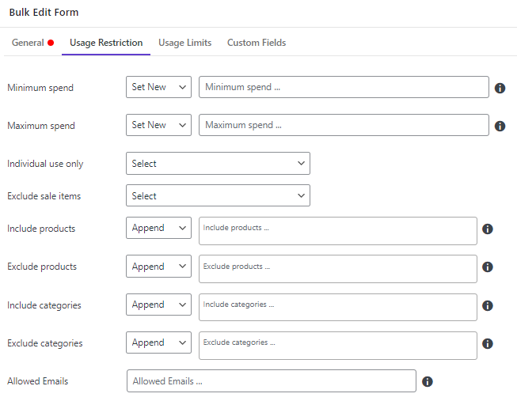Screen dimensions: 517x420
Task: Open the Minimum spend Set New dropdown
Action: (158, 87)
